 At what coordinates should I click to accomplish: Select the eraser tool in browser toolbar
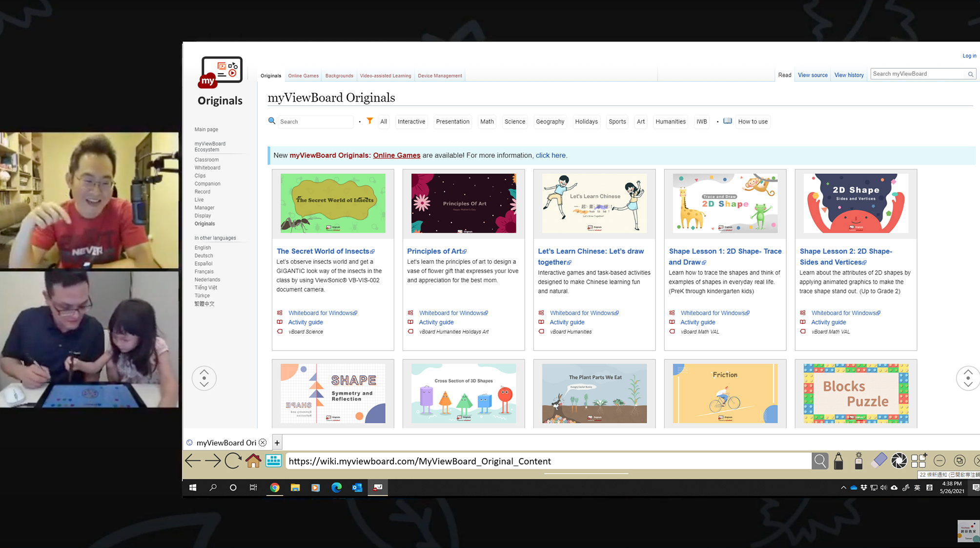pos(879,461)
